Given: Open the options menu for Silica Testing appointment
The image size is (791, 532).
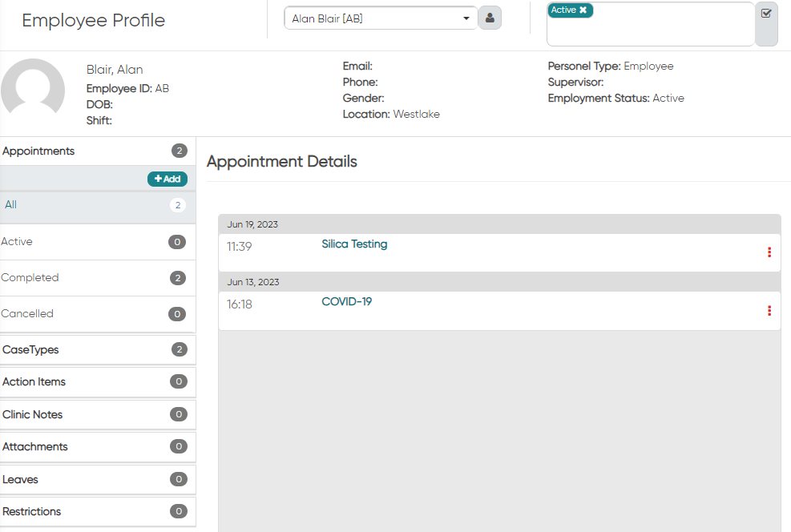Looking at the screenshot, I should click(x=769, y=252).
